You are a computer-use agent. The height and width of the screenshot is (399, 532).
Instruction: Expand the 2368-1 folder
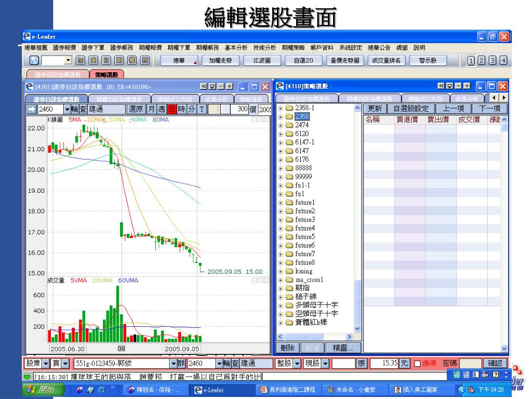[281, 109]
